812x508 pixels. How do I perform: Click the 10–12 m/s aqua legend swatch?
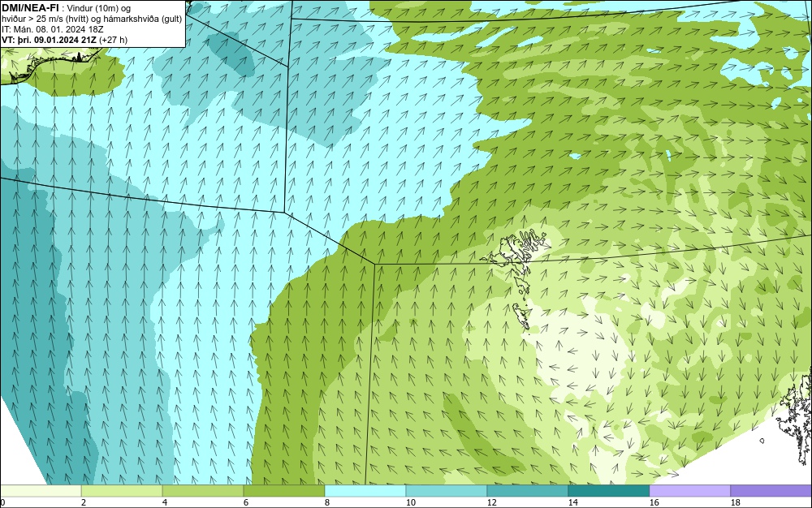[447, 490]
